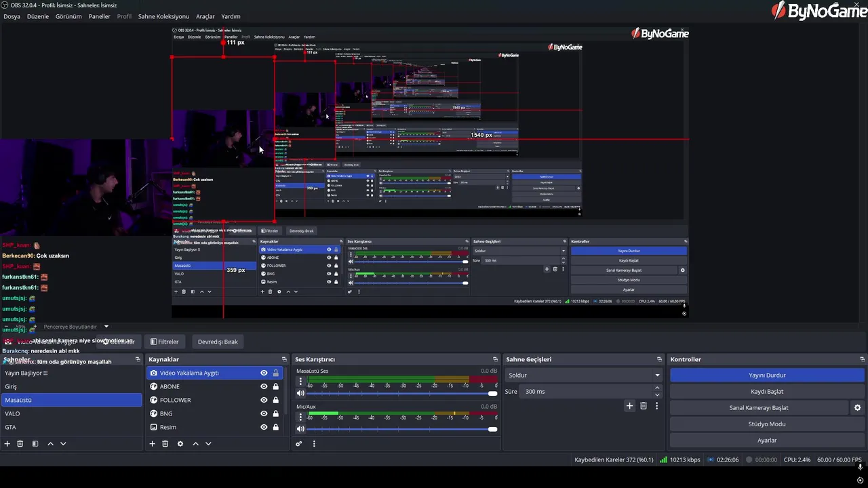Image resolution: width=868 pixels, height=488 pixels.
Task: Open the Paneller menu
Action: tap(99, 16)
